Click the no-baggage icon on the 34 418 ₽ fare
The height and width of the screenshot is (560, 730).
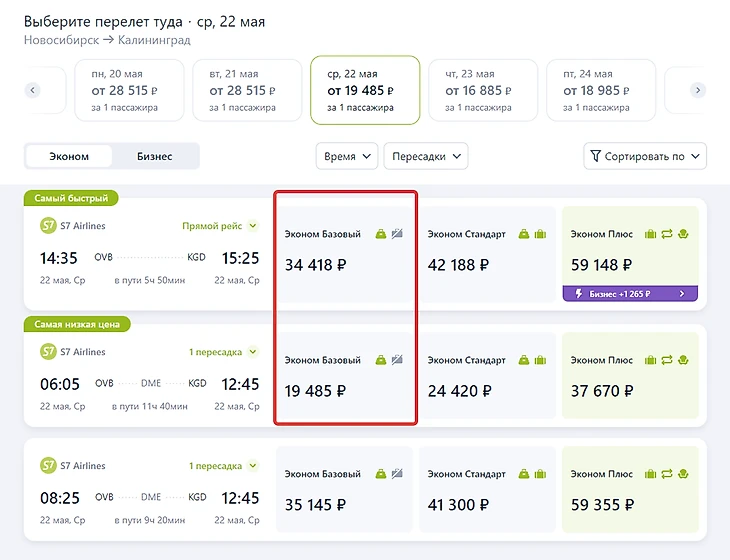click(x=397, y=234)
